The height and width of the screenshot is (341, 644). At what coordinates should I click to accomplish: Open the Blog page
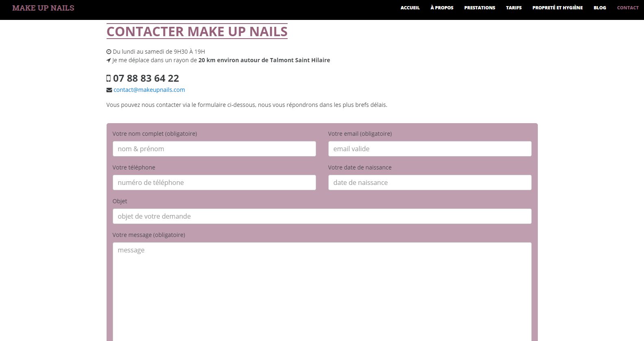tap(600, 8)
